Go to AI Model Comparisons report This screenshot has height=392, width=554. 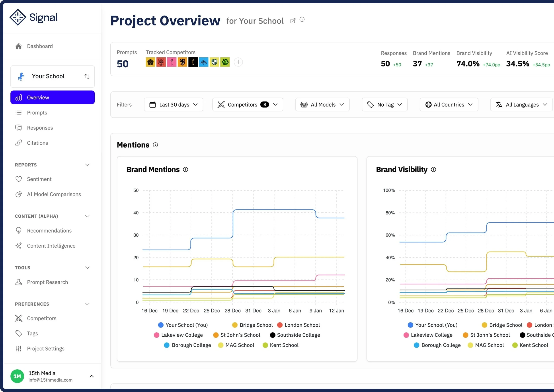[x=54, y=194]
